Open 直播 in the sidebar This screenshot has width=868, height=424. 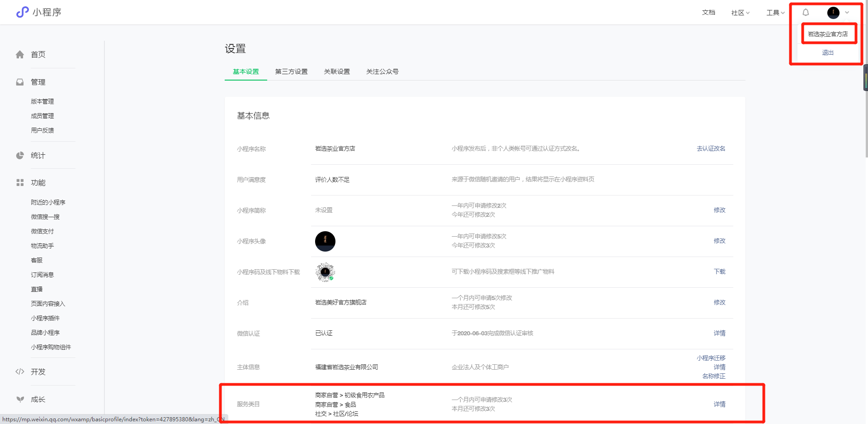point(37,289)
